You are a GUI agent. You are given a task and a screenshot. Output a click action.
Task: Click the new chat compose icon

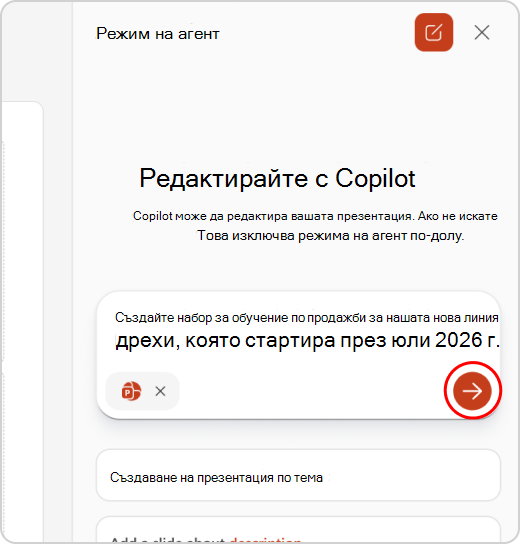[434, 33]
